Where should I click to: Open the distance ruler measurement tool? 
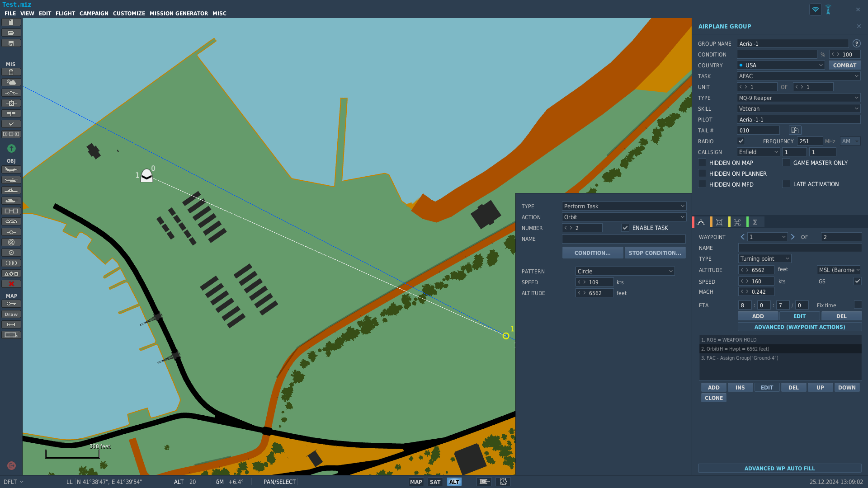11,324
